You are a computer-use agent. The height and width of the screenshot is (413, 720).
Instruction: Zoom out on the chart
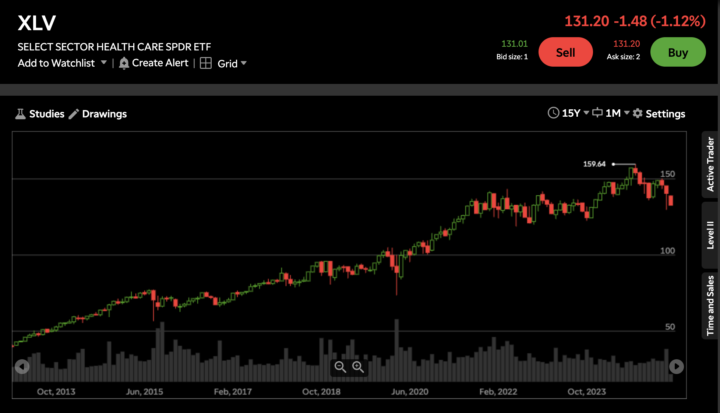coord(340,367)
